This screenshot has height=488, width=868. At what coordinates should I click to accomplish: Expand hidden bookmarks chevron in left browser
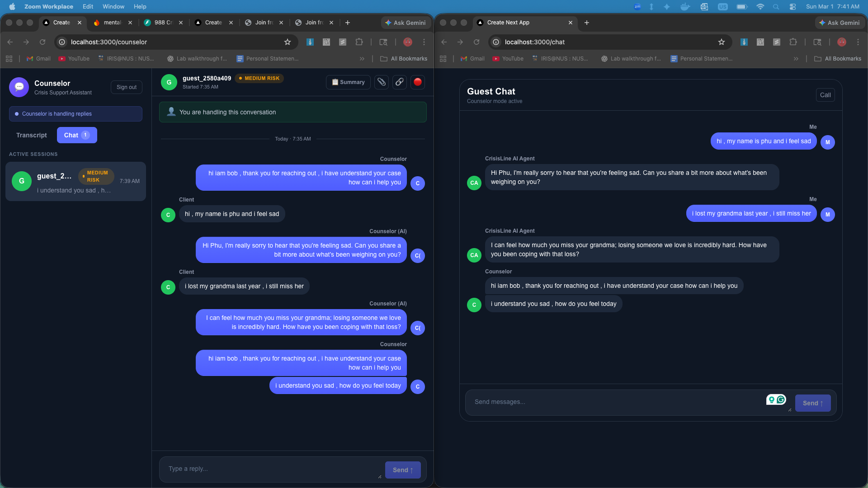(362, 59)
